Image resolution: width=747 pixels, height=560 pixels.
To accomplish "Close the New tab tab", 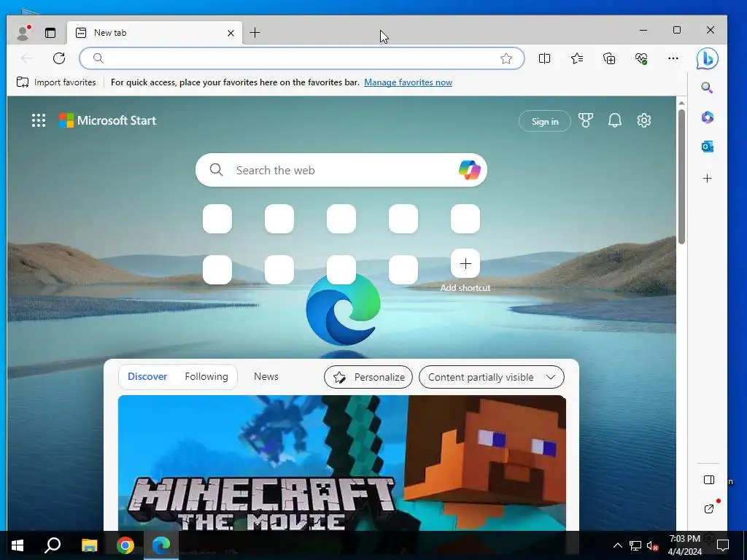I will pyautogui.click(x=231, y=33).
